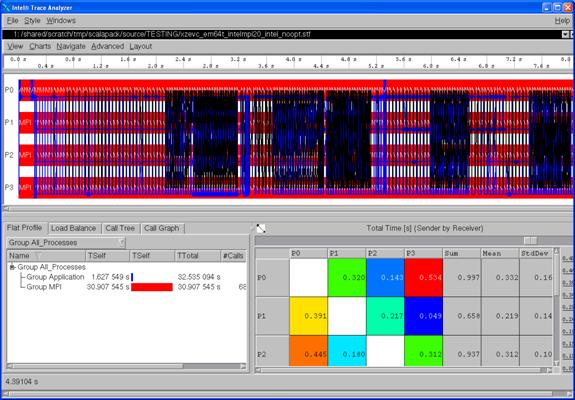Click the P0 row header in matrix
Screen dimensions: 575x400
[272, 278]
